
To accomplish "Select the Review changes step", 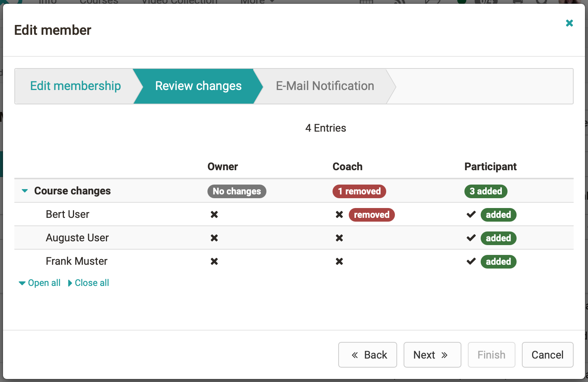I will coord(198,86).
